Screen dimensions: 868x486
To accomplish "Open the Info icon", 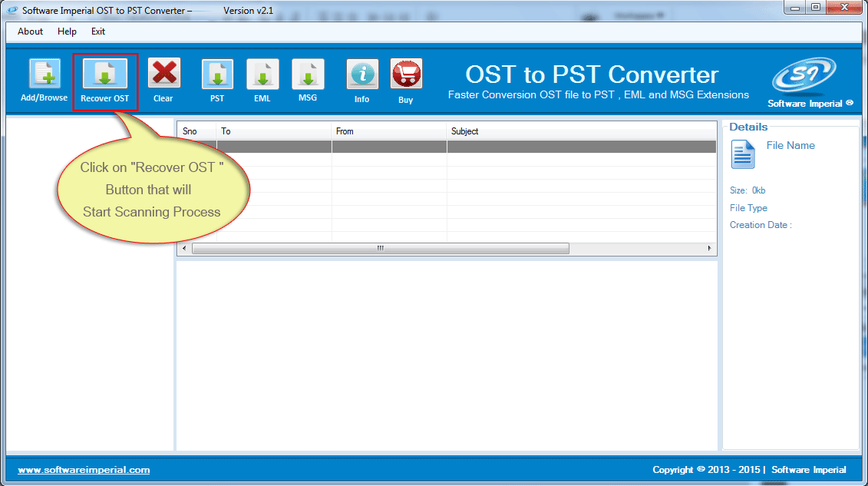I will pos(362,74).
